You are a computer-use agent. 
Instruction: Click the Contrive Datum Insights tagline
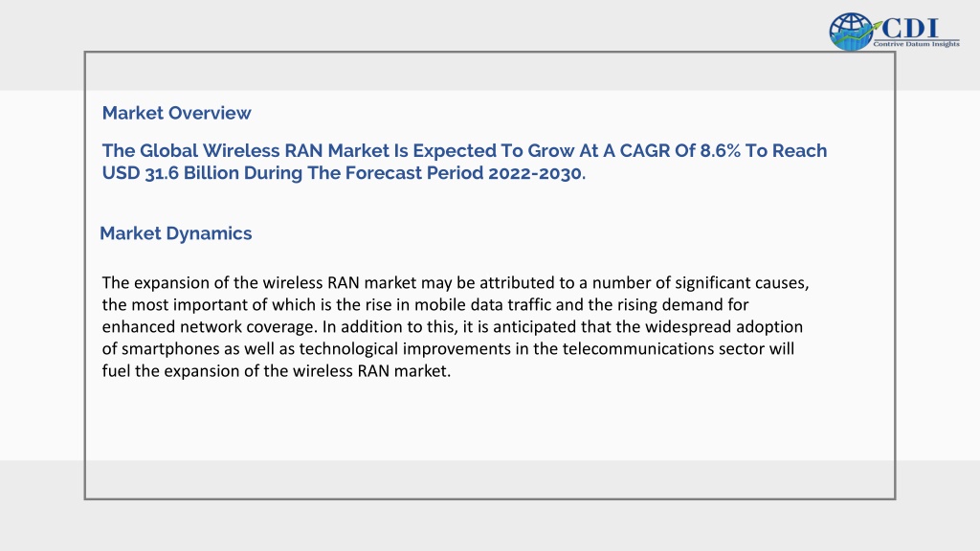click(916, 44)
